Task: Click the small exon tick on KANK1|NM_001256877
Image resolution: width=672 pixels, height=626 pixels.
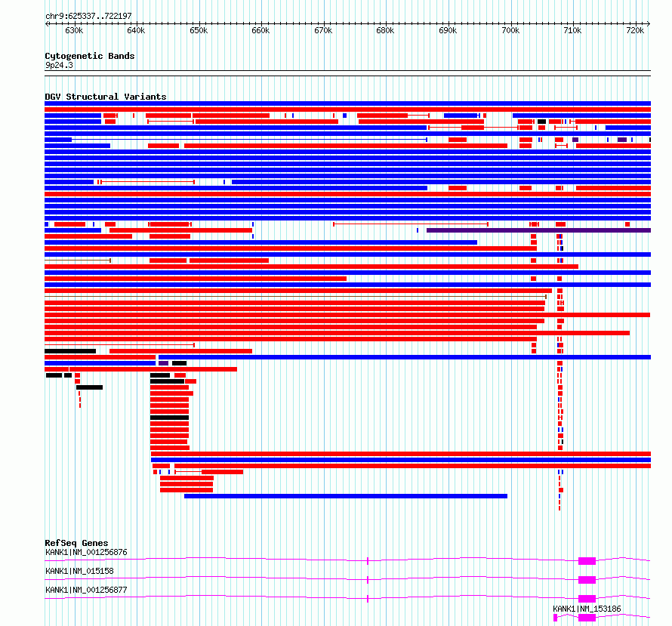Action: 368,599
